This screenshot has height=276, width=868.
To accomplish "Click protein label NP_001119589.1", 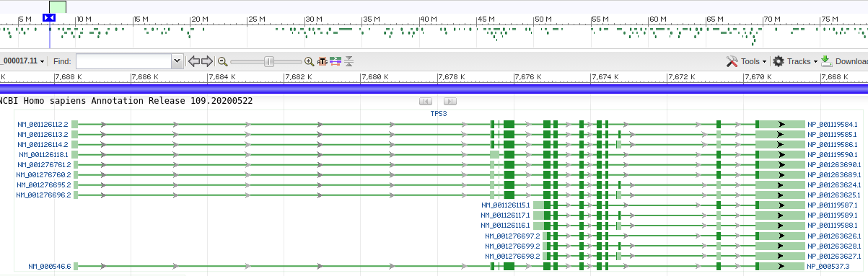I will (832, 215).
